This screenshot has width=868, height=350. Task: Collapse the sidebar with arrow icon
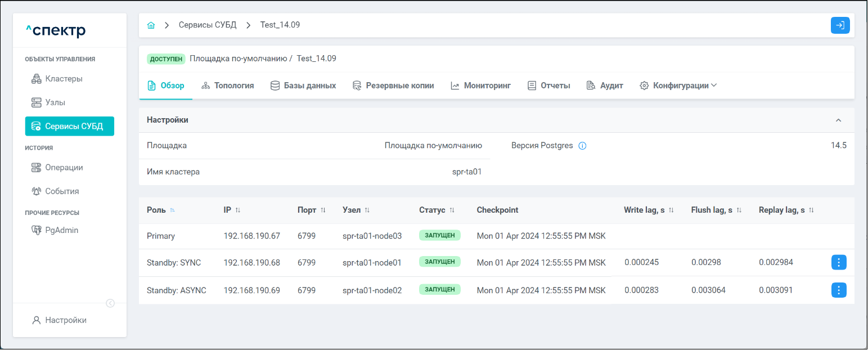(x=110, y=303)
